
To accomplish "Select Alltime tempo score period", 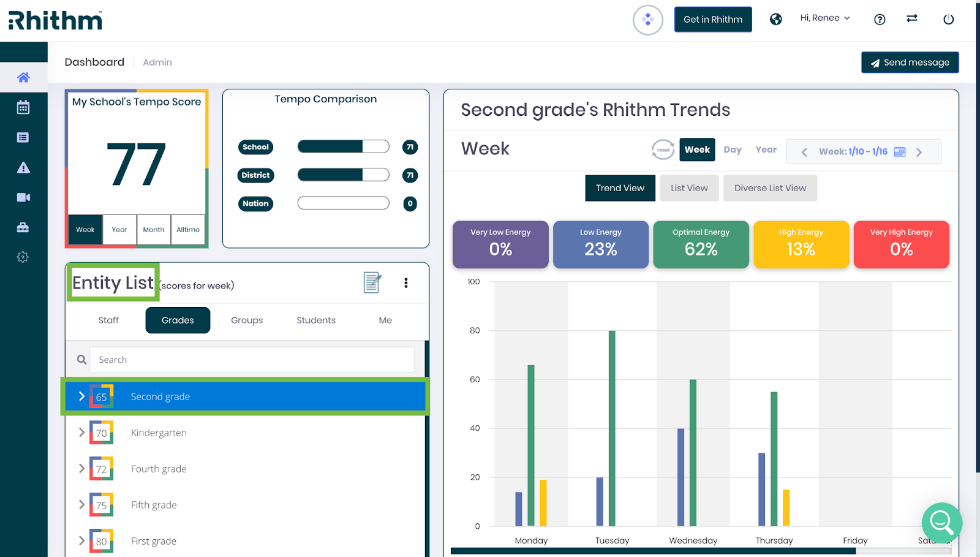I will click(x=188, y=230).
